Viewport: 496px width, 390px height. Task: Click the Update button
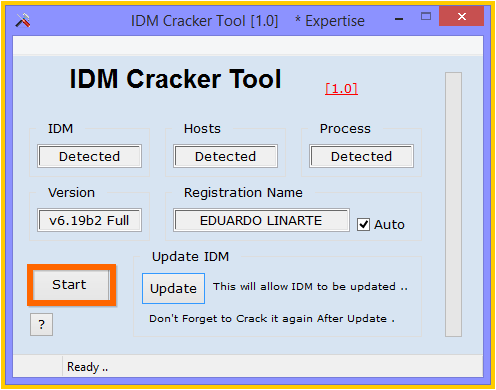[x=173, y=288]
